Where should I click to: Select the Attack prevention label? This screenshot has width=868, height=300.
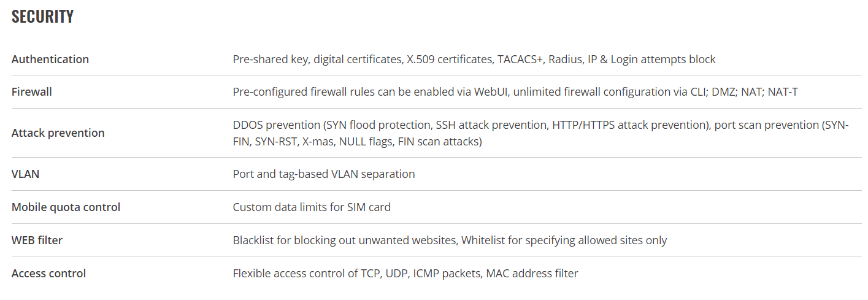click(58, 133)
